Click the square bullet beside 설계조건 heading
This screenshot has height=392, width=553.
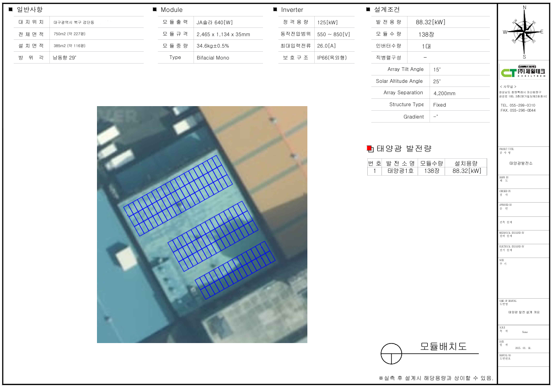[x=368, y=10]
